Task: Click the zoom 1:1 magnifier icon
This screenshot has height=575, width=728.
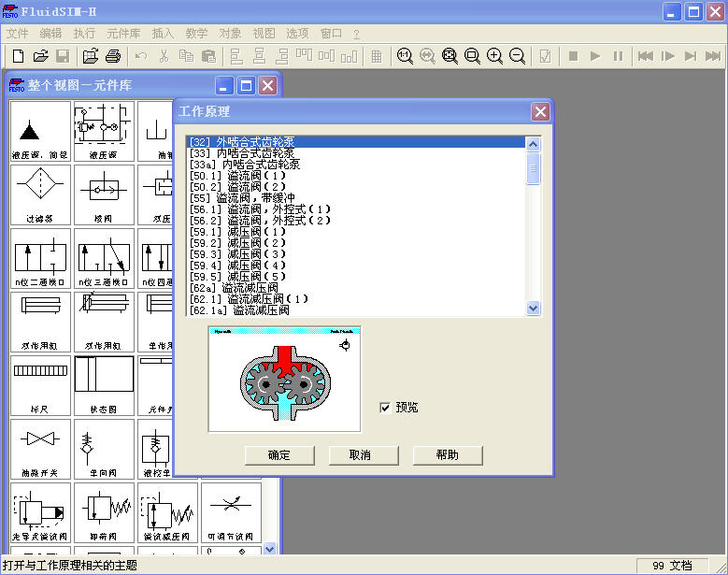Action: [405, 56]
